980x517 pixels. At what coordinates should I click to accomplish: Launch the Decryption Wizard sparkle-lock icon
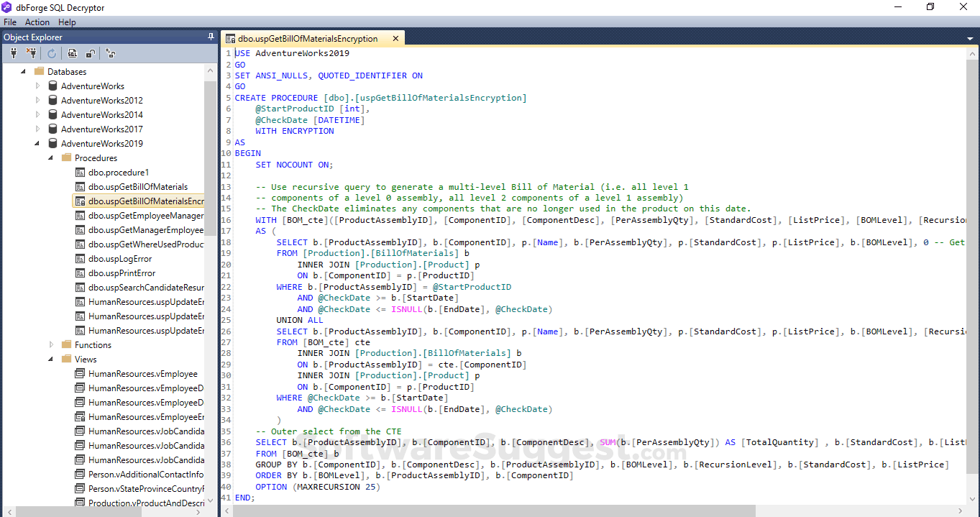[110, 53]
